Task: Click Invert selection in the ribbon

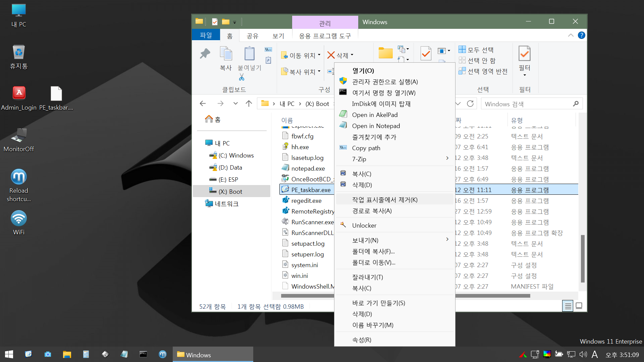Action: coord(483,71)
